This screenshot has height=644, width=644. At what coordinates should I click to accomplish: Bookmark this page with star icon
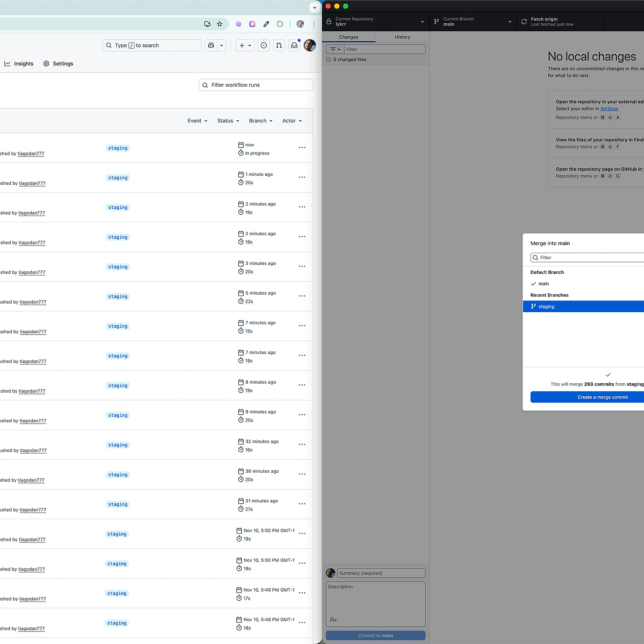point(220,24)
